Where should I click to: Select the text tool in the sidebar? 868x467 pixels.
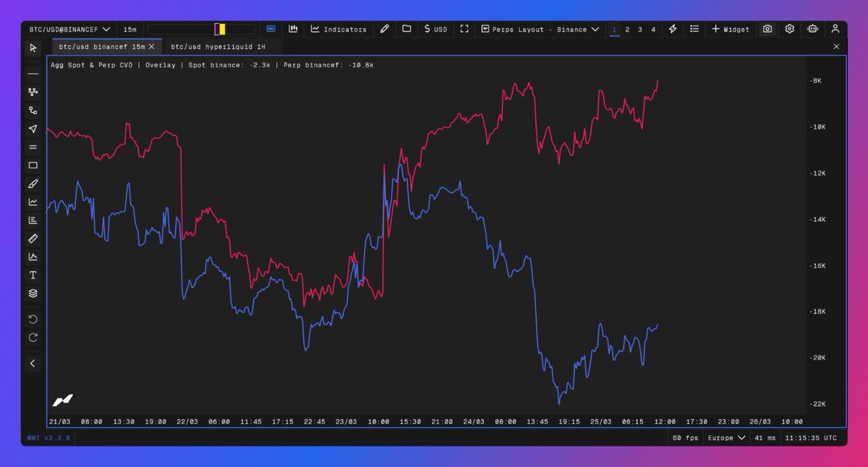click(x=33, y=275)
